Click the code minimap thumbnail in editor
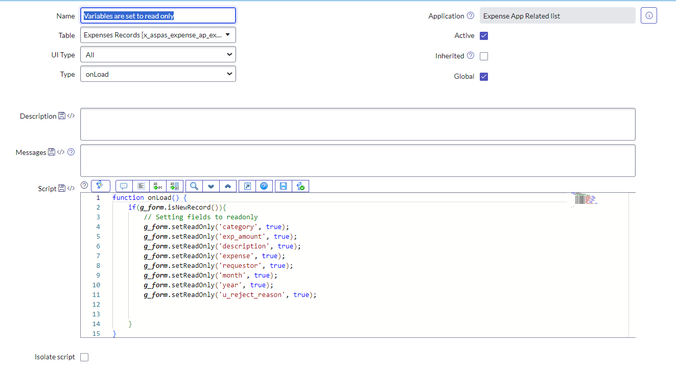Viewport: 676px width, 365px height. tap(584, 199)
